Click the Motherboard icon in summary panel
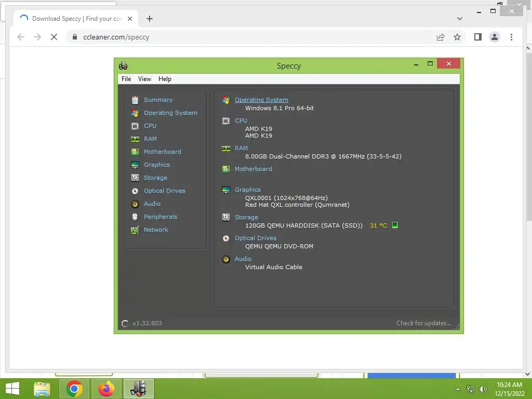This screenshot has height=399, width=532. coord(226,169)
